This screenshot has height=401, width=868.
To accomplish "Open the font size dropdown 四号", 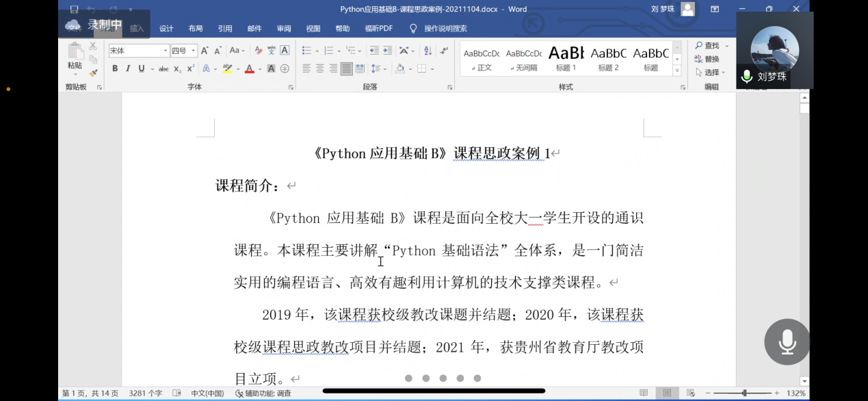I will point(194,51).
